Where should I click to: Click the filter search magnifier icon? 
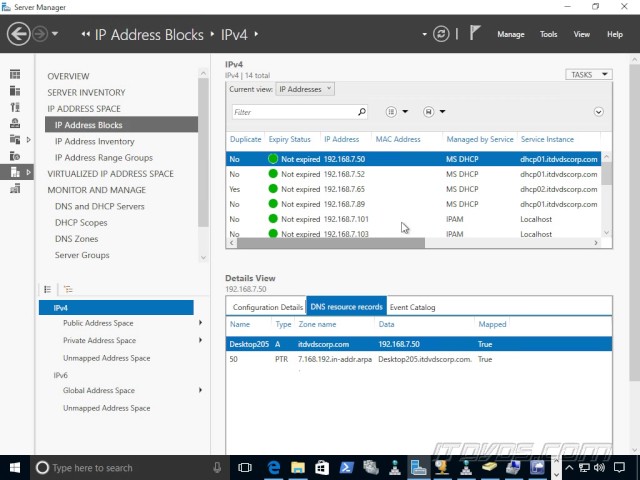tap(362, 112)
